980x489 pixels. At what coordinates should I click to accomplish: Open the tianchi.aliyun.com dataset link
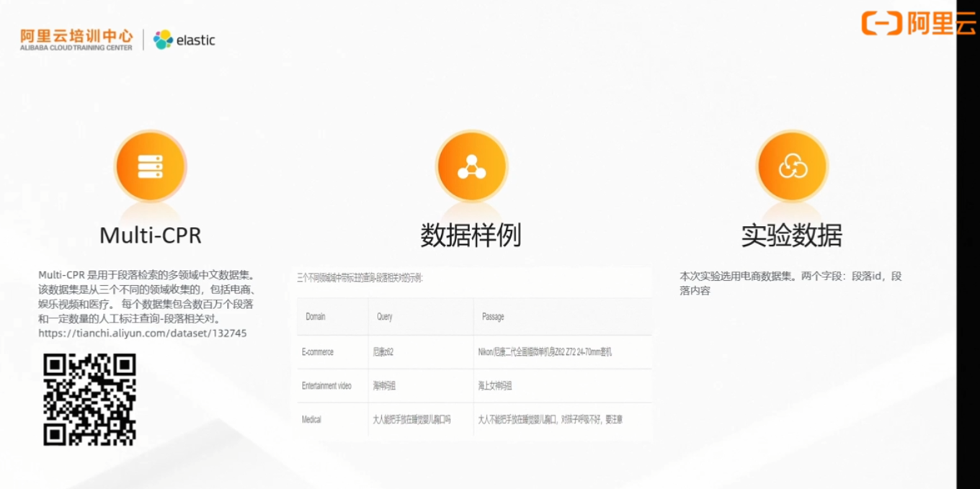pyautogui.click(x=143, y=333)
